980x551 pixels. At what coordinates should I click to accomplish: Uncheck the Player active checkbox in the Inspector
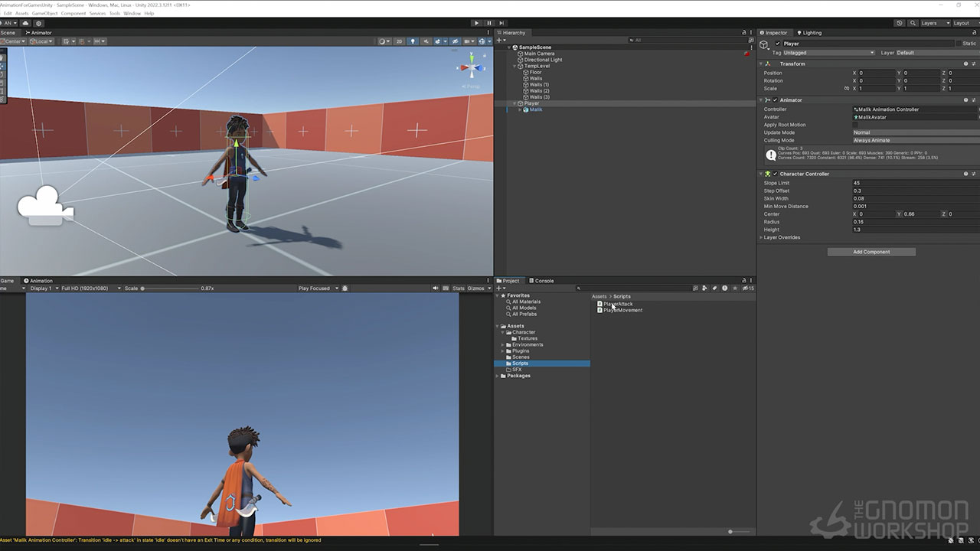pyautogui.click(x=778, y=44)
